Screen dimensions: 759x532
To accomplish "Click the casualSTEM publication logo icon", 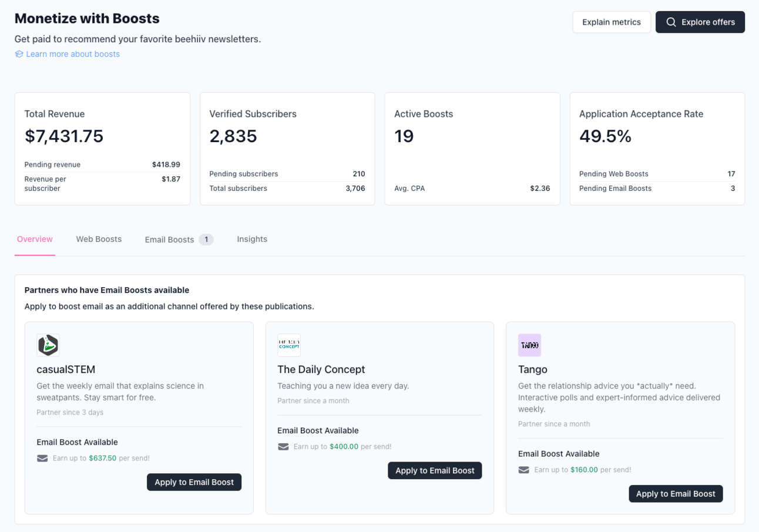I will pos(48,345).
